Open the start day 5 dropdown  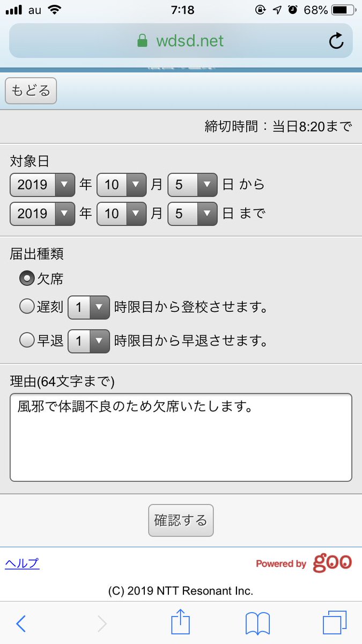click(x=193, y=185)
